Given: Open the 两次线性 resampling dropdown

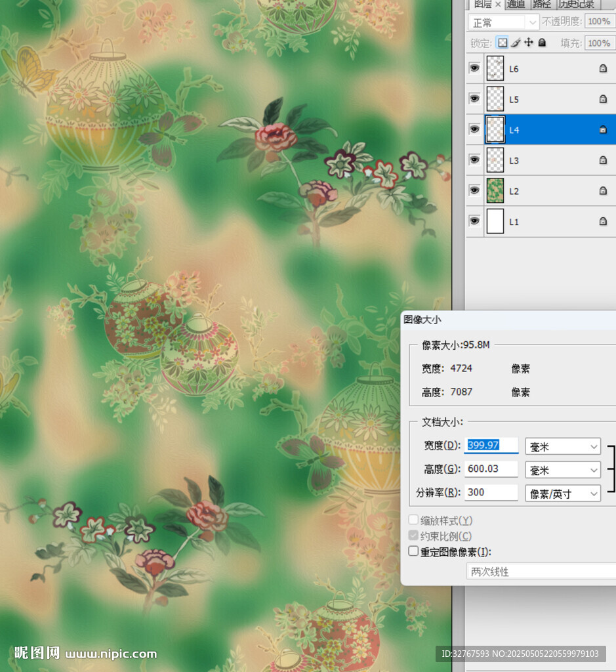Looking at the screenshot, I should point(541,572).
